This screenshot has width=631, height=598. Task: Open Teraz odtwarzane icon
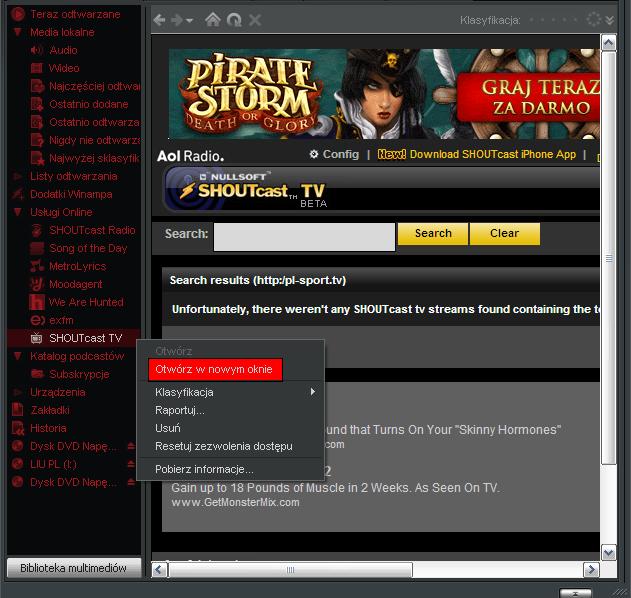(x=18, y=14)
